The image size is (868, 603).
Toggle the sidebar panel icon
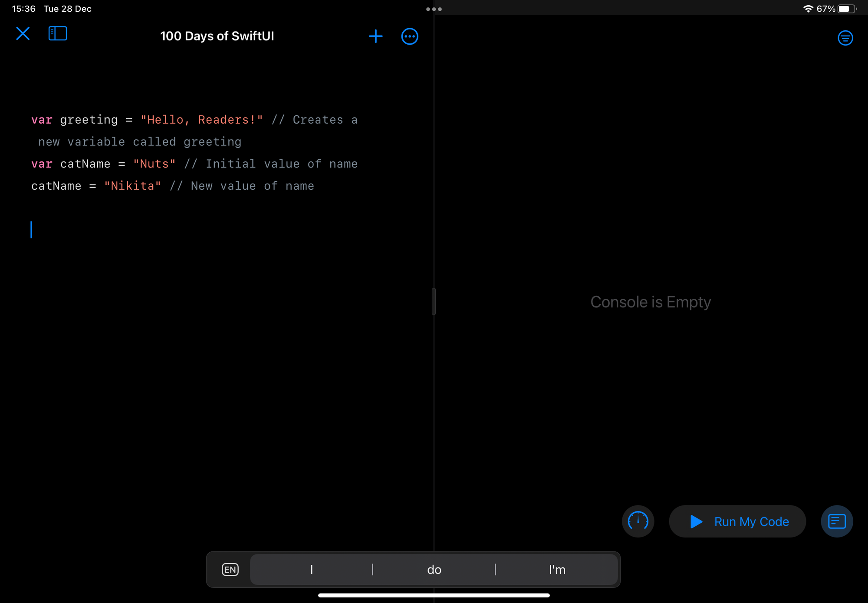(57, 33)
